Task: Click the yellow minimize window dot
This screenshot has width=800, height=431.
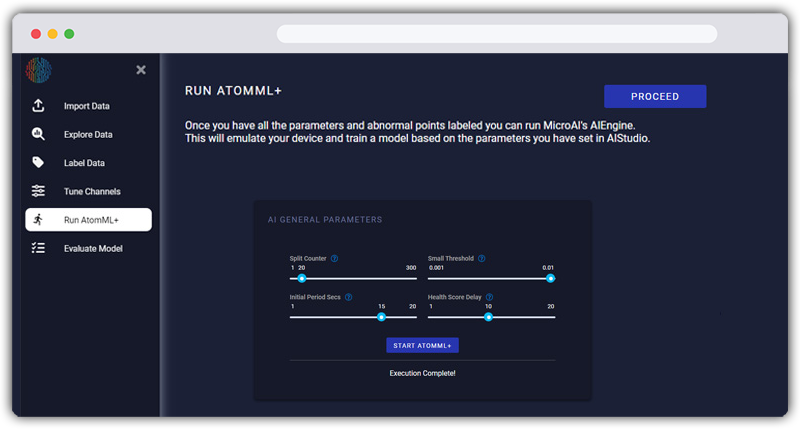Action: pyautogui.click(x=53, y=34)
